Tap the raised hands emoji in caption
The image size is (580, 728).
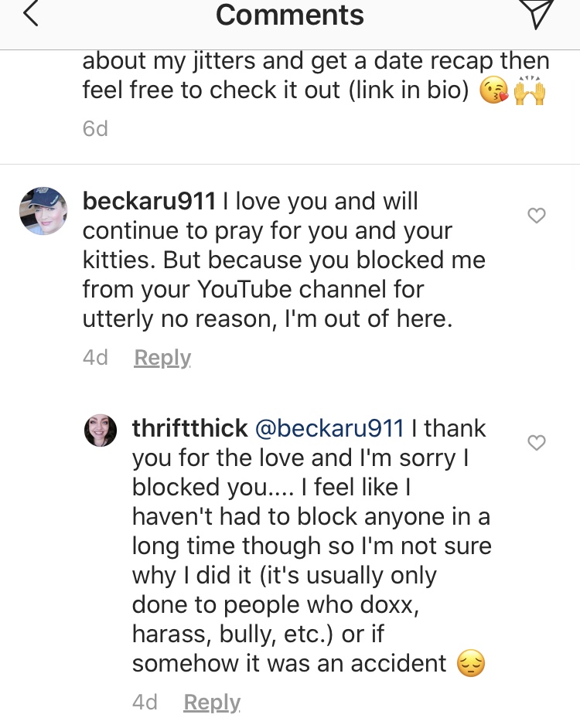[x=529, y=90]
